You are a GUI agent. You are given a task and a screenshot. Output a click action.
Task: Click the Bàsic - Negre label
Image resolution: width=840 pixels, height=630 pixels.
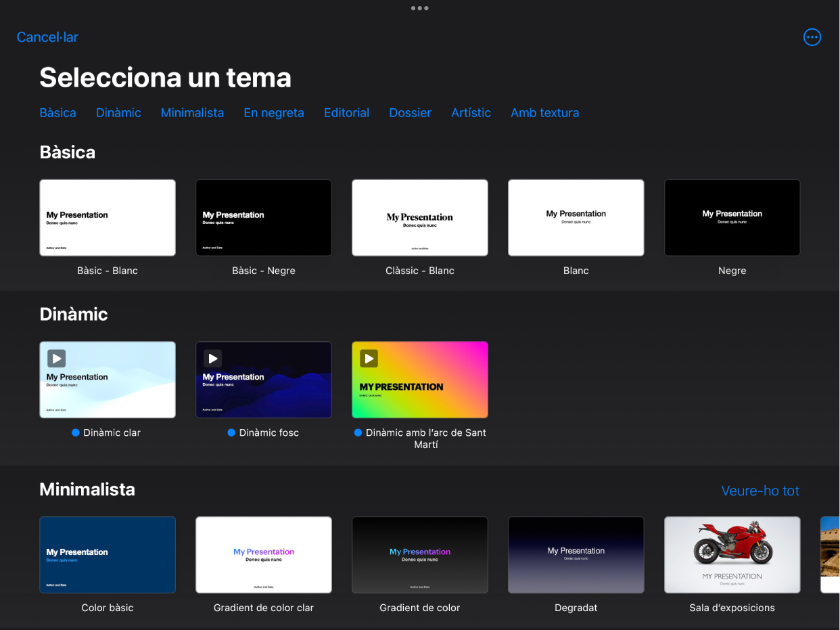[264, 271]
